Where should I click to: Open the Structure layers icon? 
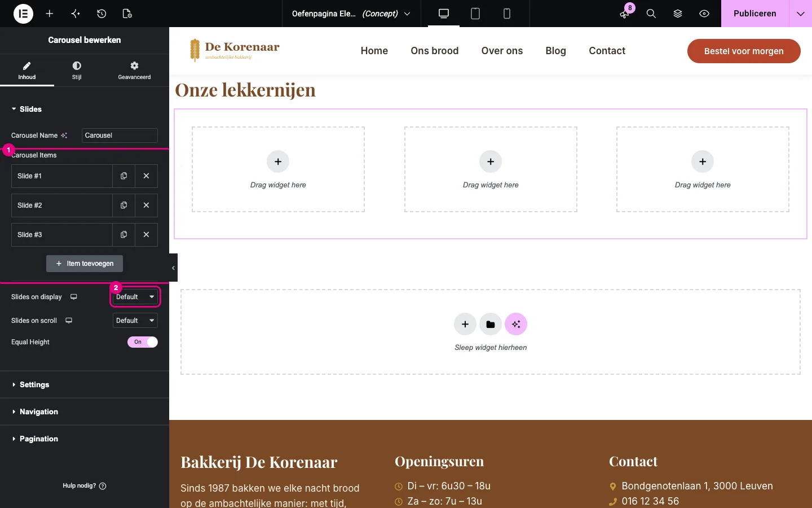click(x=678, y=14)
